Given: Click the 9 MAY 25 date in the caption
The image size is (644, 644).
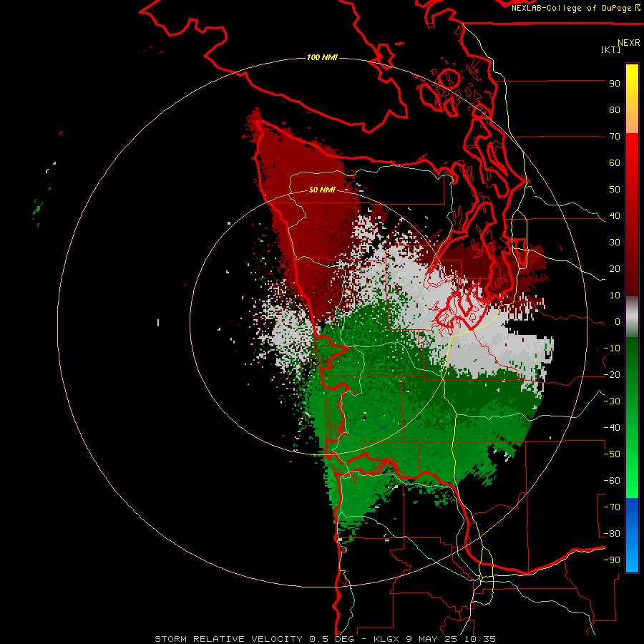Looking at the screenshot, I should pos(434,639).
